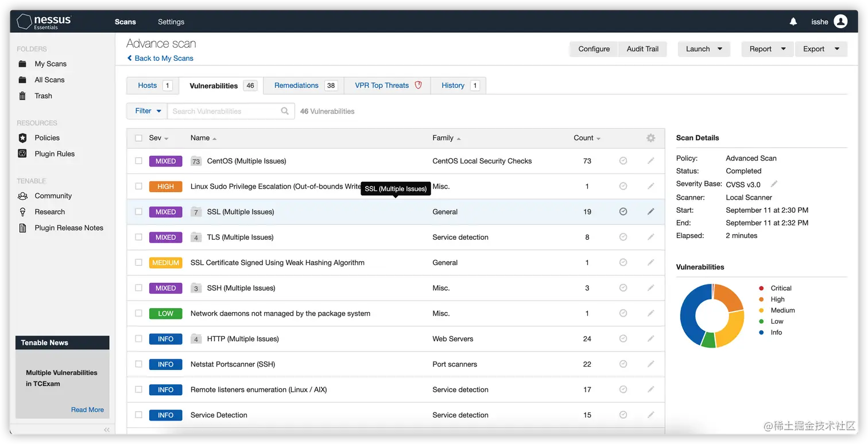Open the isshe user avatar menu

tap(840, 22)
